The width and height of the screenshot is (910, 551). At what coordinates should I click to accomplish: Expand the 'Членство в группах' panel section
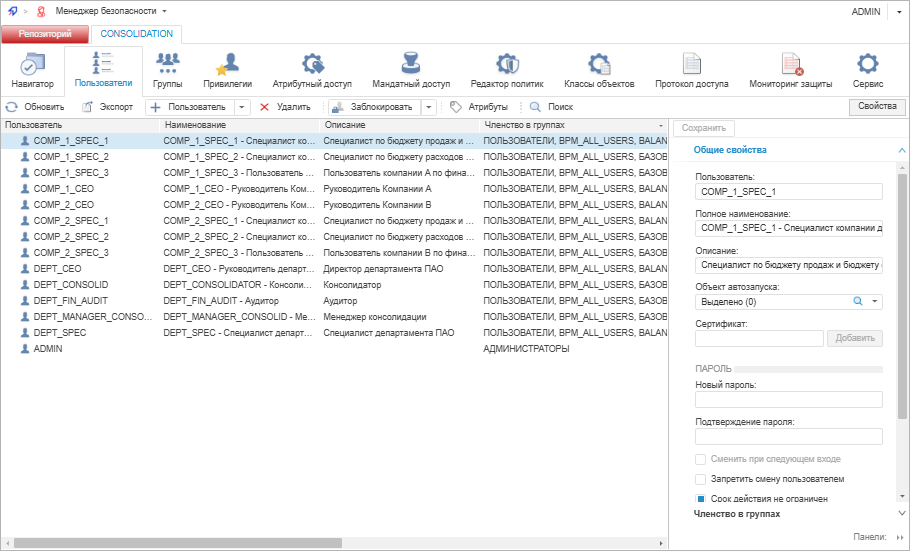(x=902, y=514)
